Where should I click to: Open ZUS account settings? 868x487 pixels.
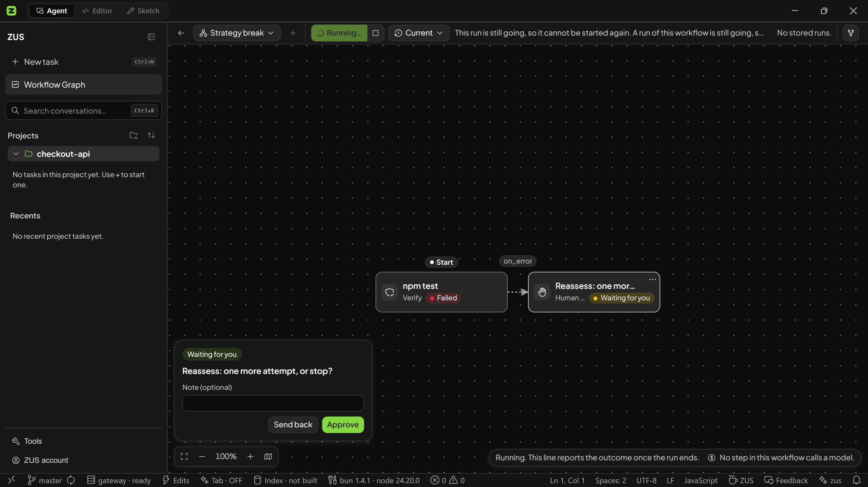40,460
